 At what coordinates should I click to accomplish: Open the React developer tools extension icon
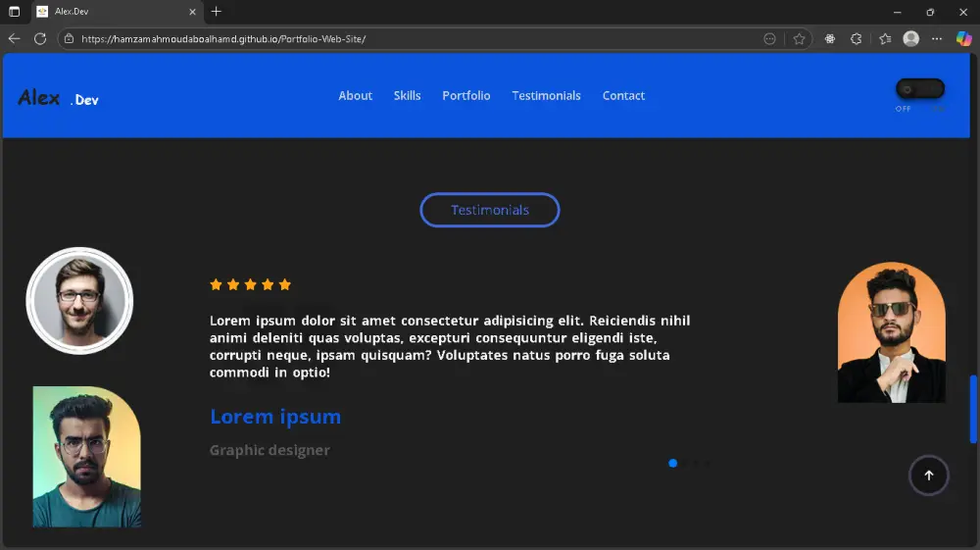pos(829,39)
